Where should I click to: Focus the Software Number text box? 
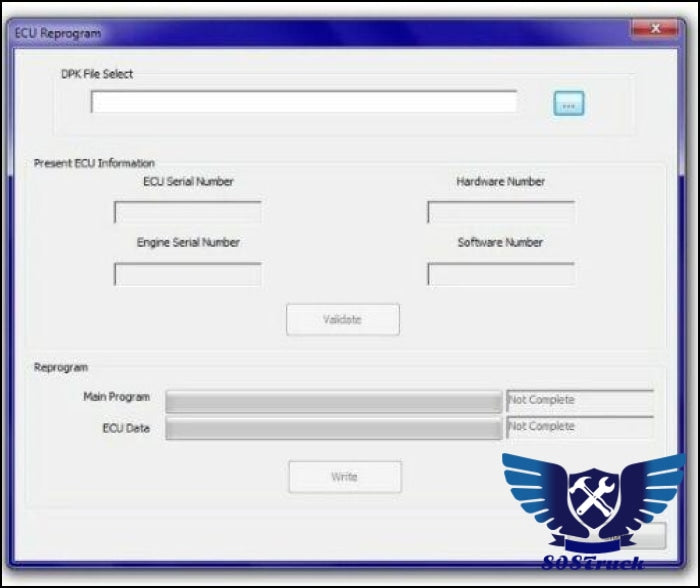point(500,274)
